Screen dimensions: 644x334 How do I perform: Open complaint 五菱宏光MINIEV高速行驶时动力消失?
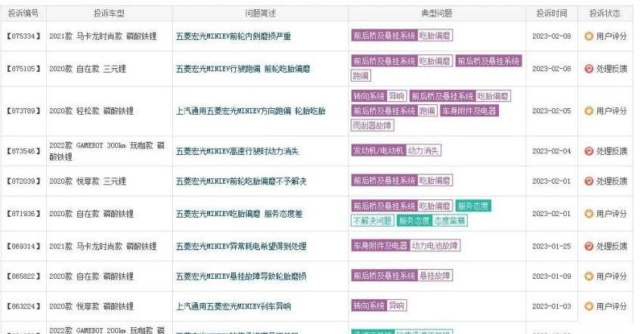(237, 151)
